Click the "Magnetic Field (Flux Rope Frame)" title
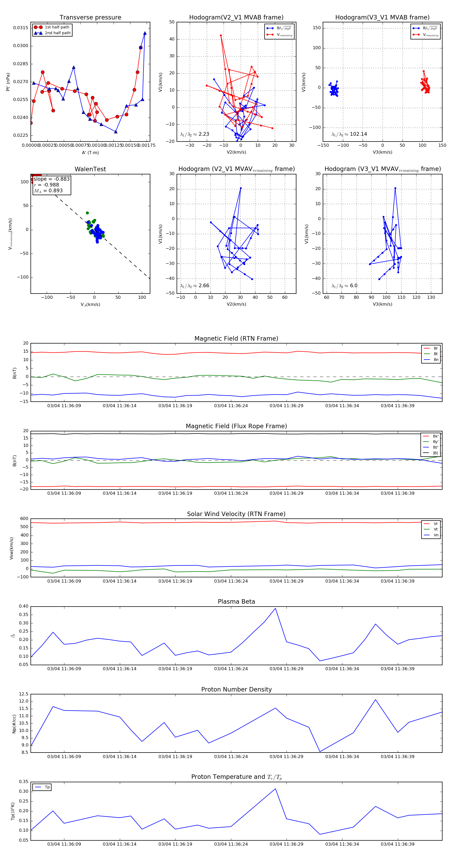Image resolution: width=473 pixels, height=868 pixels. 236,426
